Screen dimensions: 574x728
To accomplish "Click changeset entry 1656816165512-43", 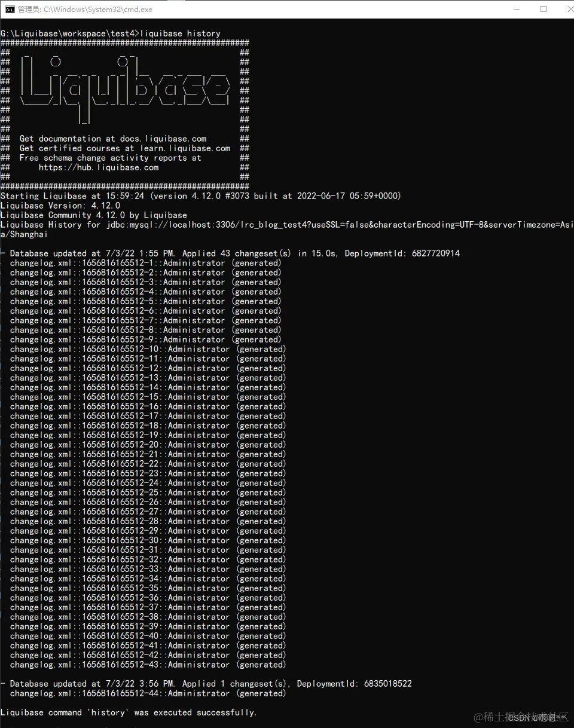I will (148, 665).
